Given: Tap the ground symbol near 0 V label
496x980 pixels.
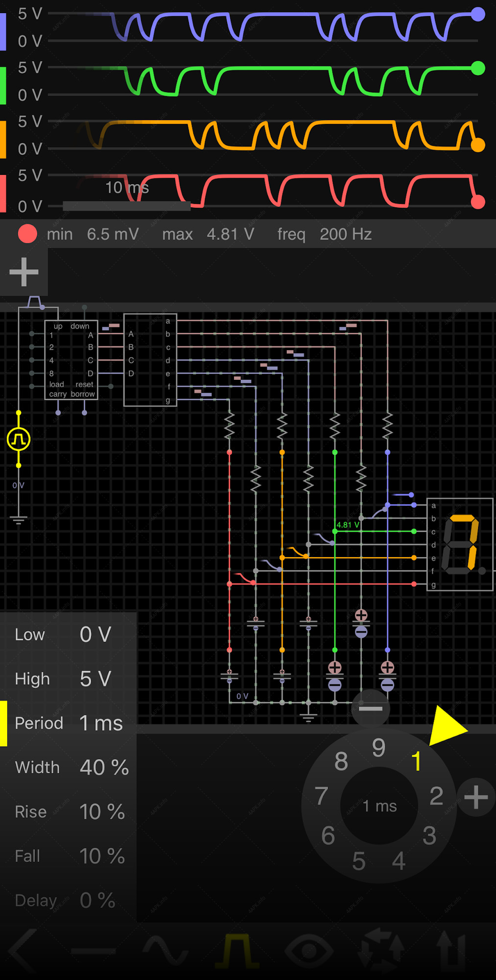Looking at the screenshot, I should coord(308,717).
